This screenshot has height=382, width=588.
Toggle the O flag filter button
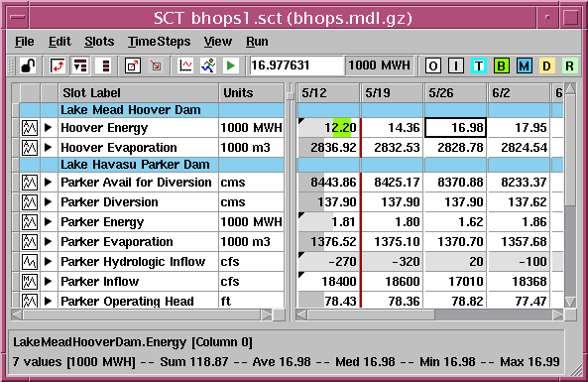click(433, 66)
